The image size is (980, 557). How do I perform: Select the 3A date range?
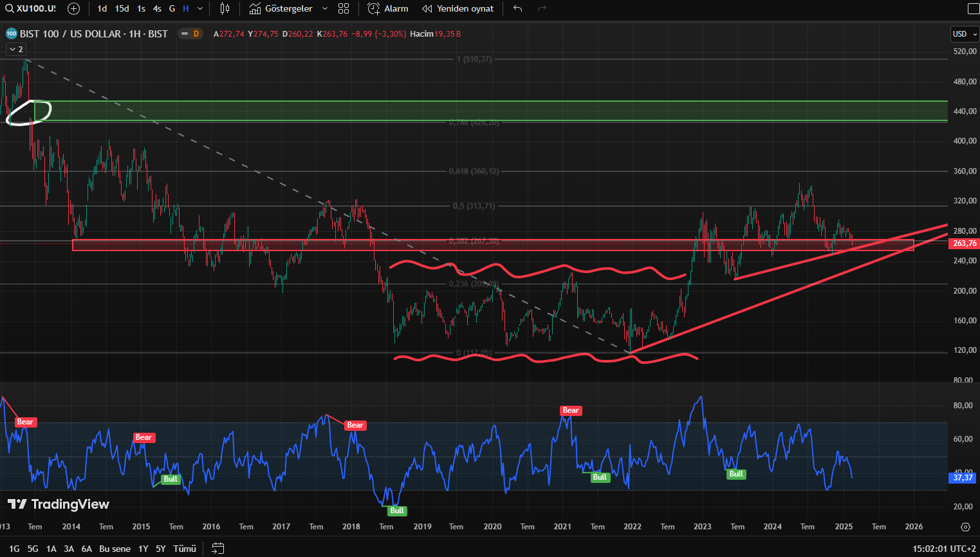coord(69,549)
